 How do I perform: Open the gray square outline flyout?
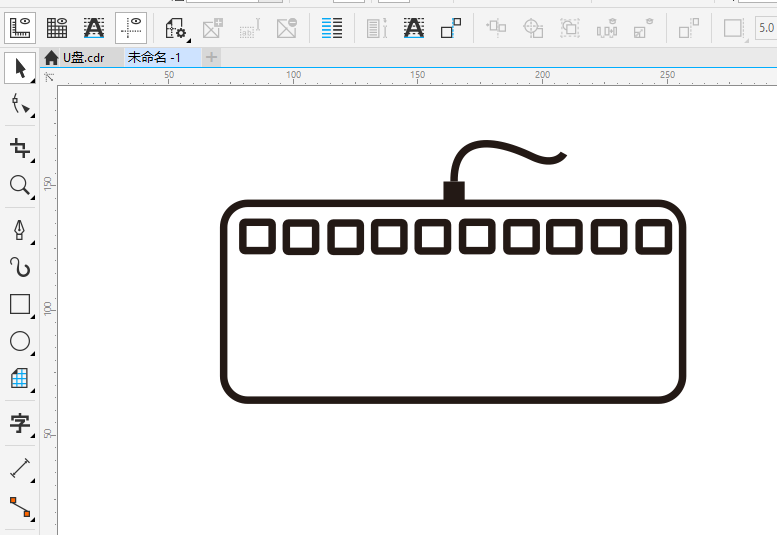coord(734,29)
